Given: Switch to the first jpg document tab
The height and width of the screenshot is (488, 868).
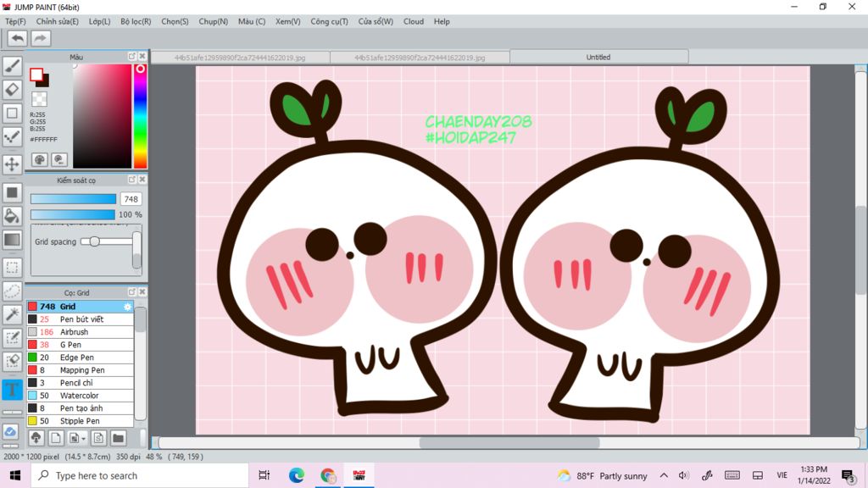Looking at the screenshot, I should click(x=240, y=58).
